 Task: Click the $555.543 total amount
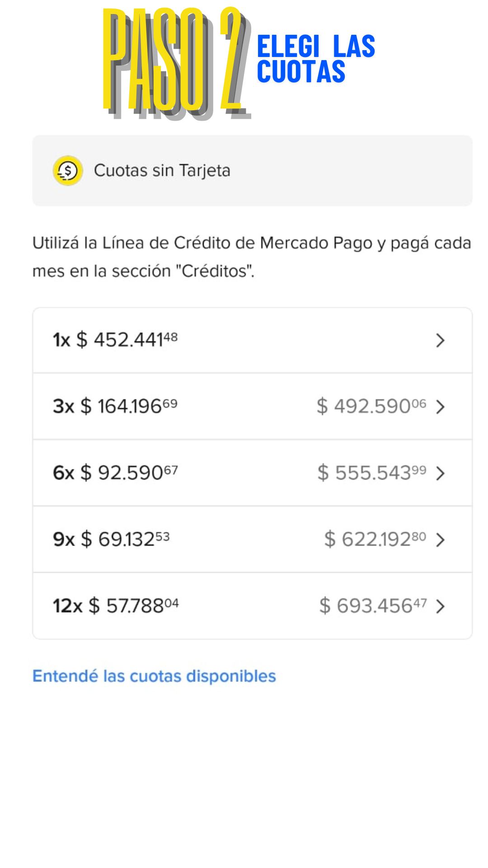pos(371,473)
